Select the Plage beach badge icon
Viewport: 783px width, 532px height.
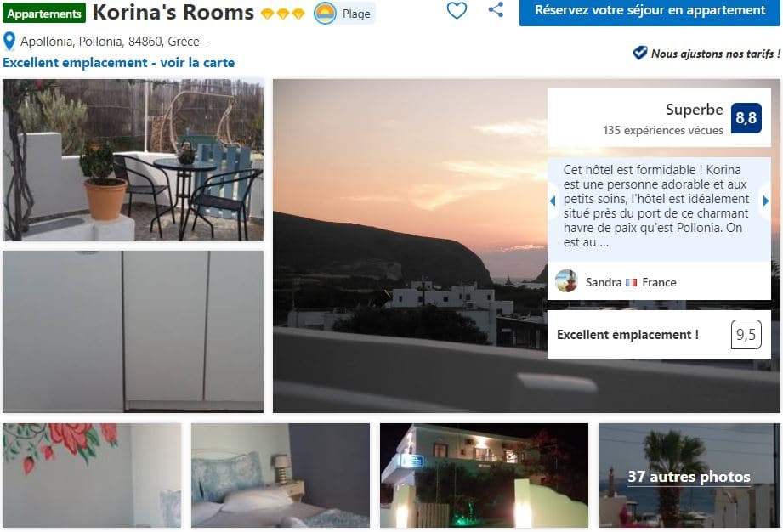tap(325, 14)
